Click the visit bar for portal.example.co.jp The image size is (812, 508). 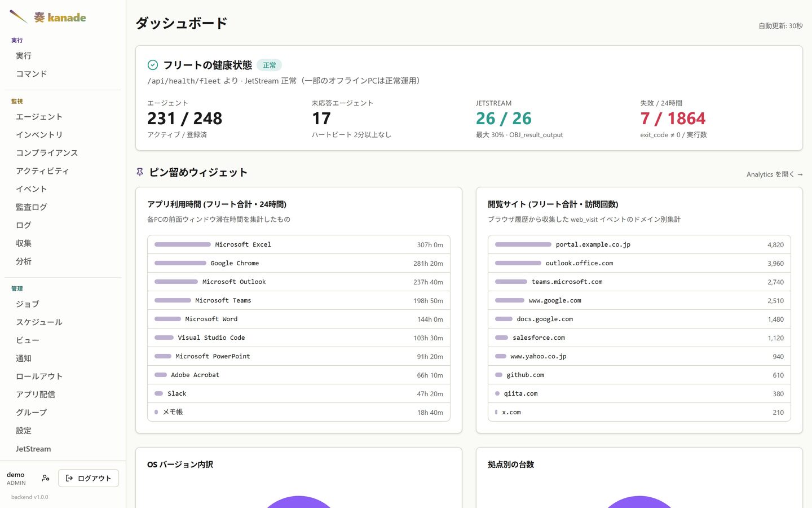point(523,244)
